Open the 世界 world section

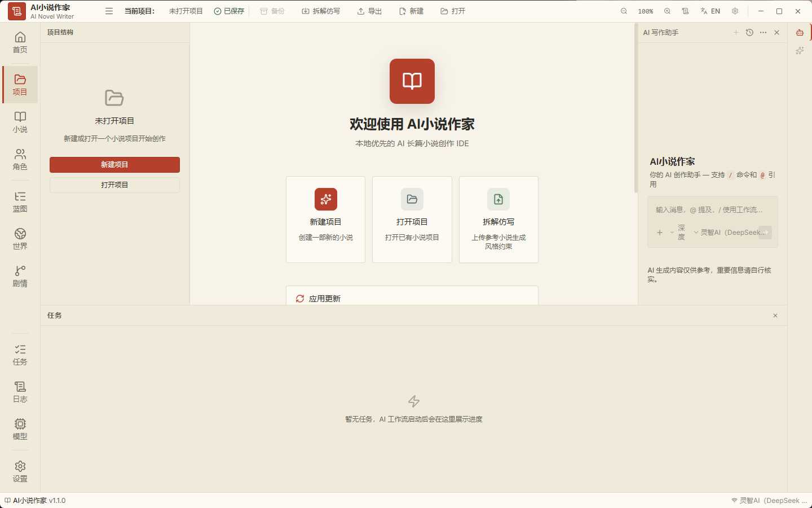20,239
